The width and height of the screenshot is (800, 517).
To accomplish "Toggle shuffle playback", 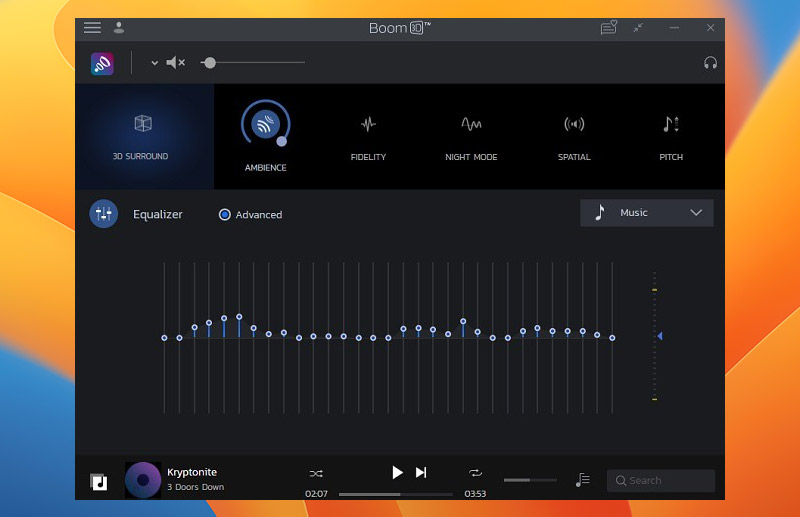I will (x=316, y=474).
